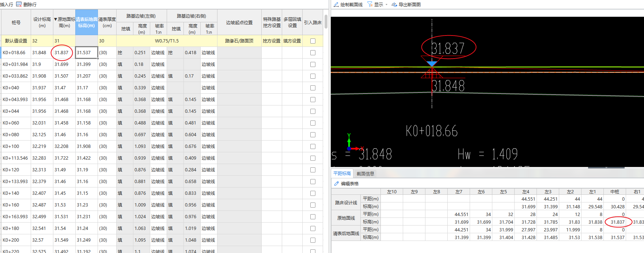Toggle 引入路床 checkbox for K0+060
The width and height of the screenshot is (644, 253).
pyautogui.click(x=313, y=123)
